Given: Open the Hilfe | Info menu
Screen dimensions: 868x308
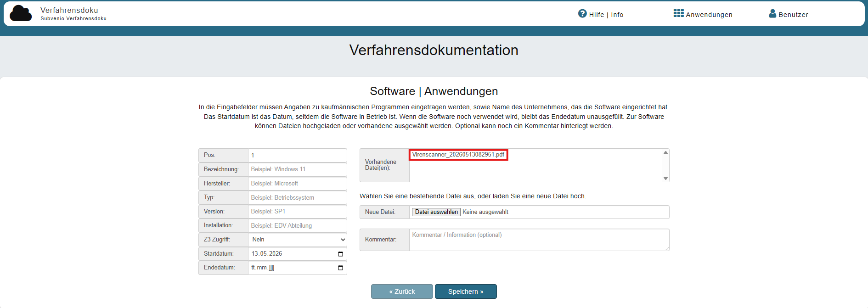Looking at the screenshot, I should [x=601, y=14].
